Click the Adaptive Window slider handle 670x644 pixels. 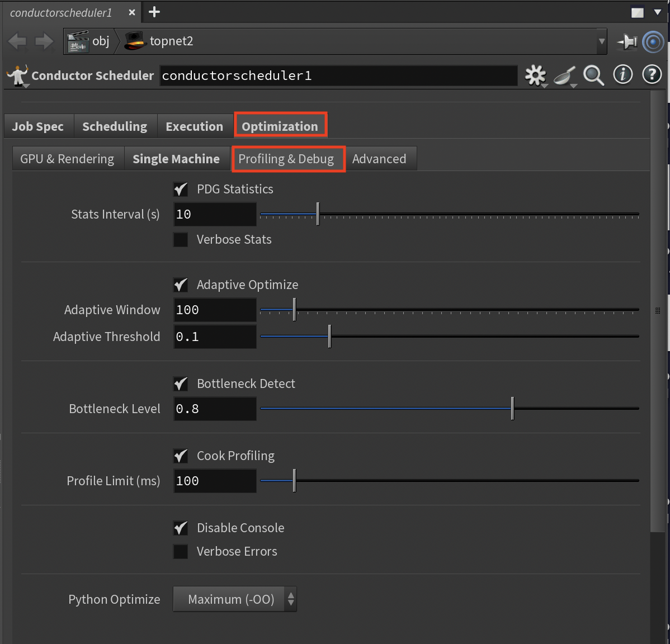pos(294,310)
